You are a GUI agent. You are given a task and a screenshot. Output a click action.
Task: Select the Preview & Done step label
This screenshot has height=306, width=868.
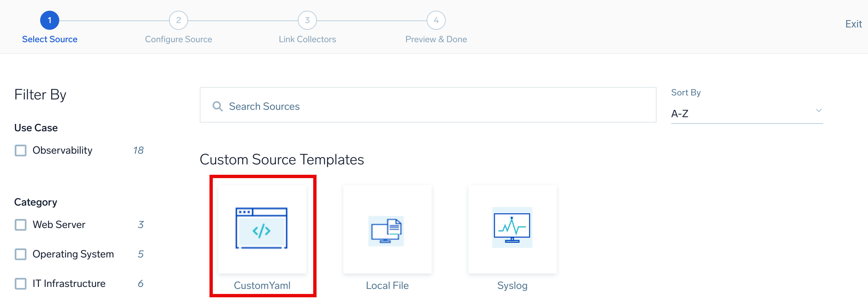pos(436,40)
